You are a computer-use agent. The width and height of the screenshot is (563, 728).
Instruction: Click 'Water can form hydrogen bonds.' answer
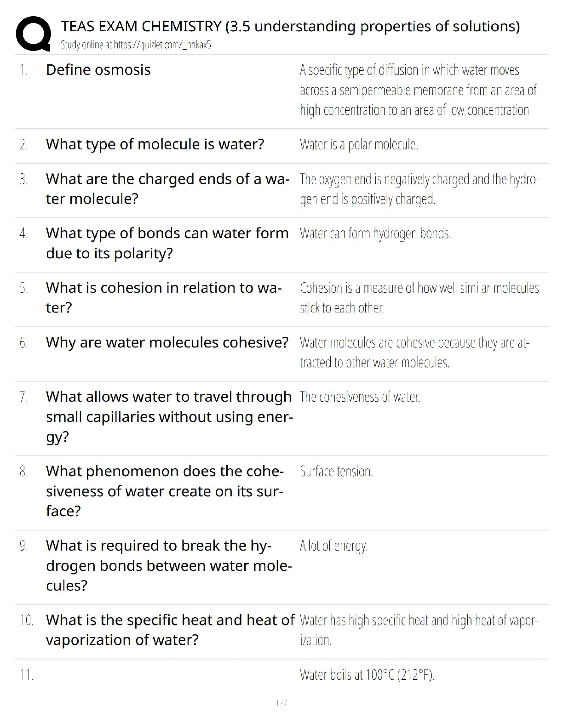(x=375, y=233)
